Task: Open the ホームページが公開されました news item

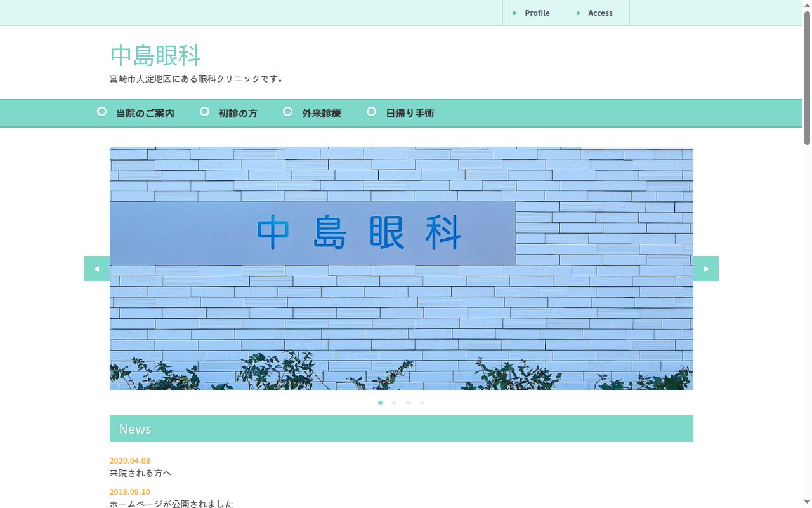Action: pos(171,504)
